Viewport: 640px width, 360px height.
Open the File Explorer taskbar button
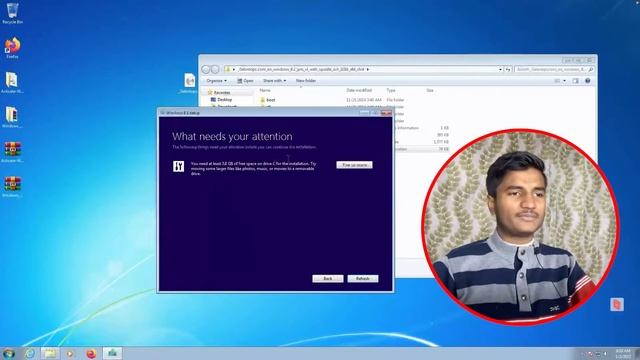pyautogui.click(x=50, y=353)
